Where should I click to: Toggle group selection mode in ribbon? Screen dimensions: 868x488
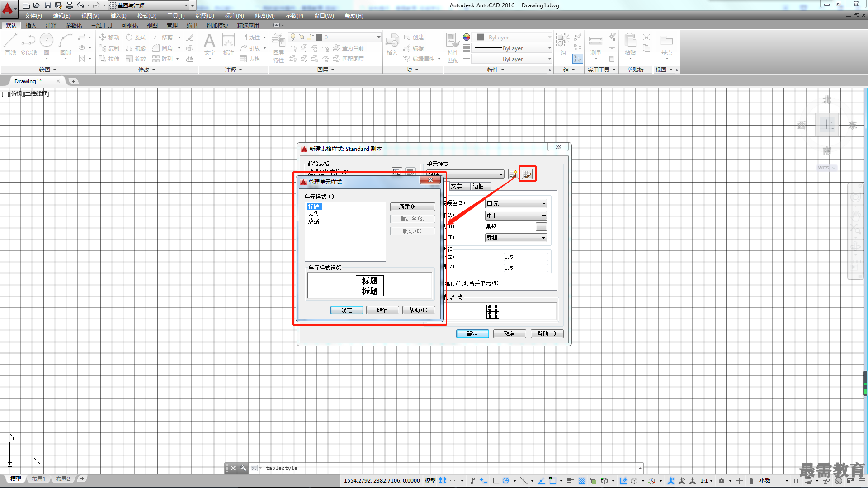click(x=578, y=59)
